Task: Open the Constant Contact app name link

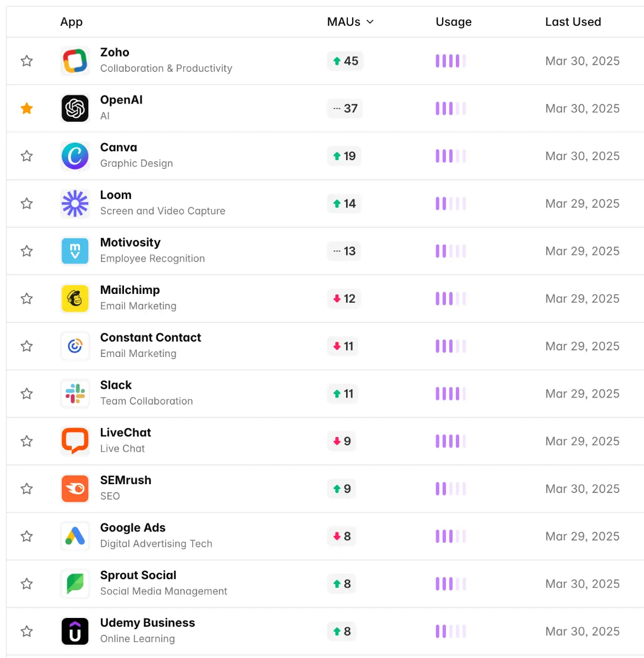Action: [150, 338]
